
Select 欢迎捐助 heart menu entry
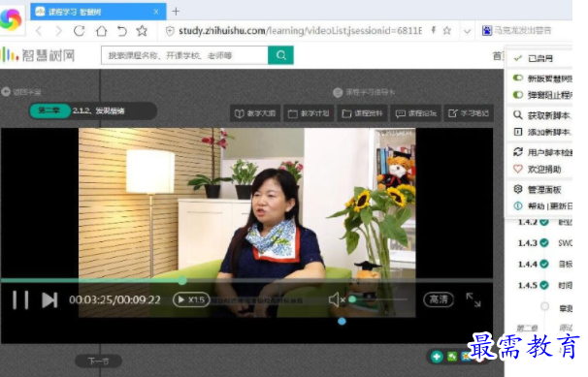tap(537, 170)
